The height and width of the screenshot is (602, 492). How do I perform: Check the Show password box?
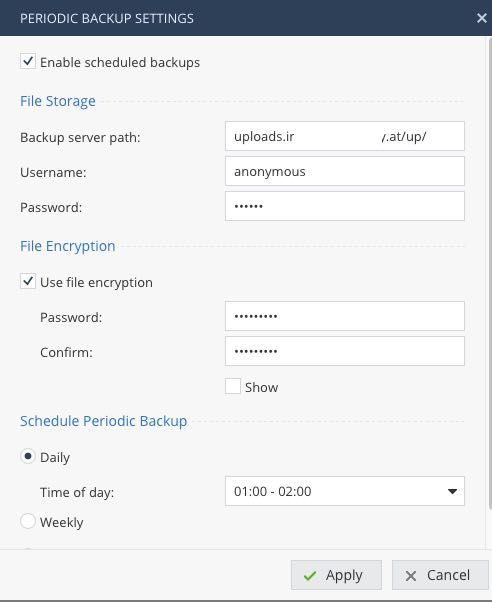pos(233,386)
